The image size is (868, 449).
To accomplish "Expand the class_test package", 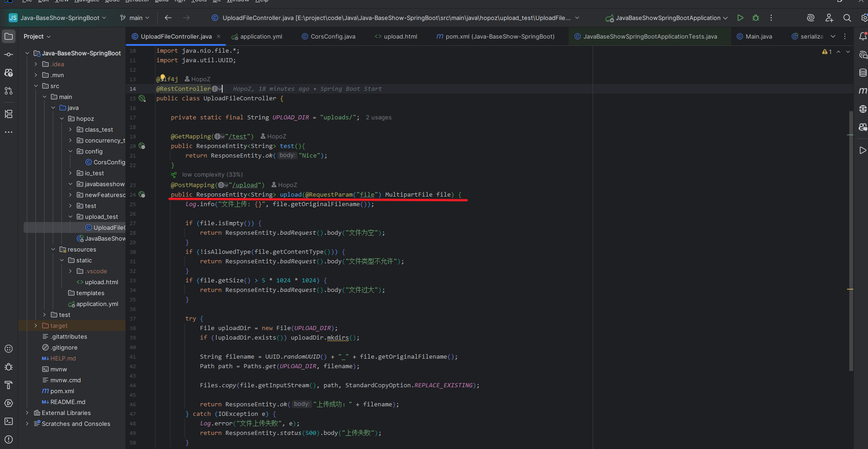I will [x=70, y=129].
